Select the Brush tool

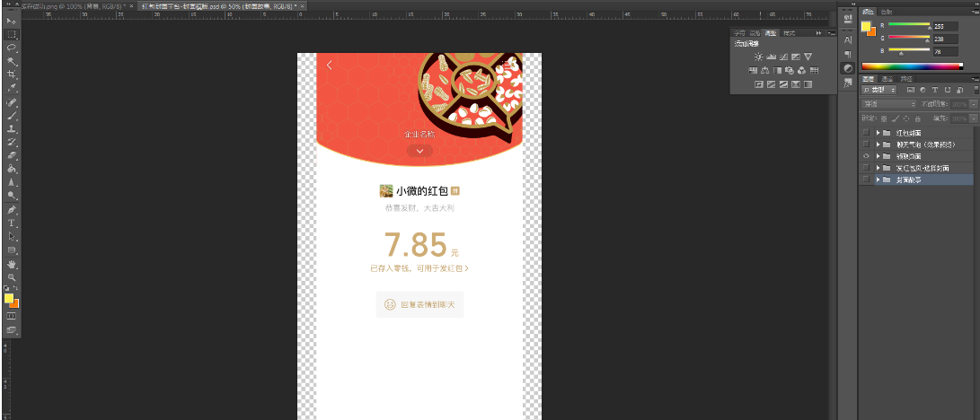(x=12, y=115)
